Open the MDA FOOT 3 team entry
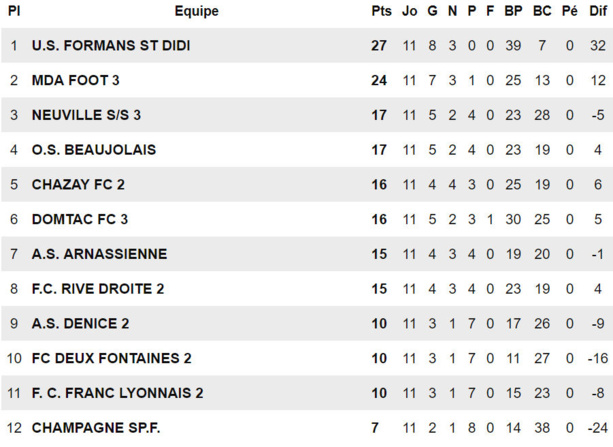Screen dimensions: 613x447 click(76, 80)
